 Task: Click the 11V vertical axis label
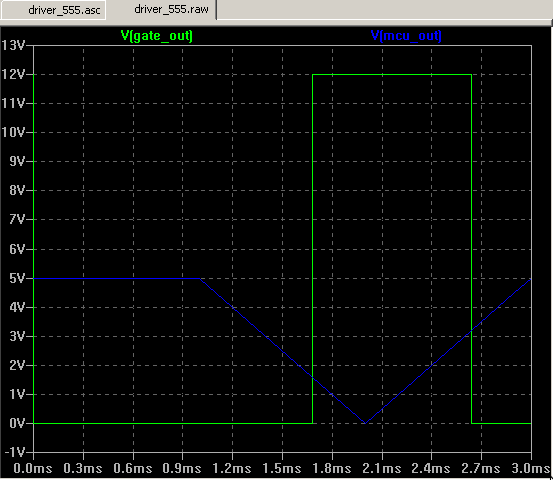click(x=13, y=103)
